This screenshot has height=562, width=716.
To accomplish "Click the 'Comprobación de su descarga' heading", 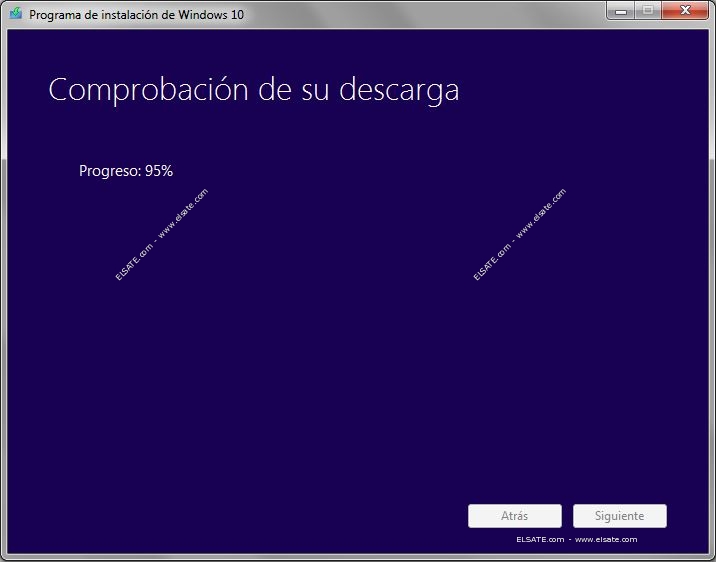I will [254, 90].
